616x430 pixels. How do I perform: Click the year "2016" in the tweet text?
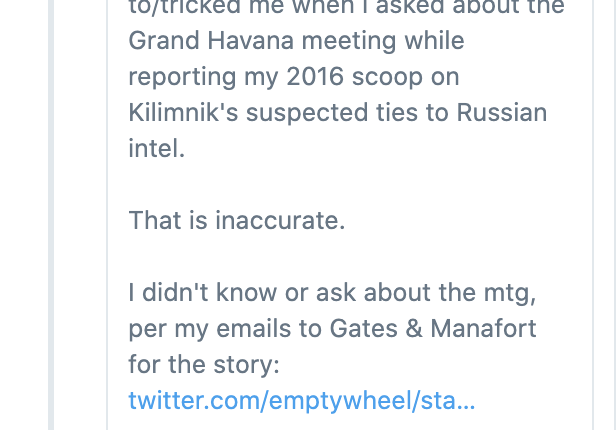[x=315, y=77]
